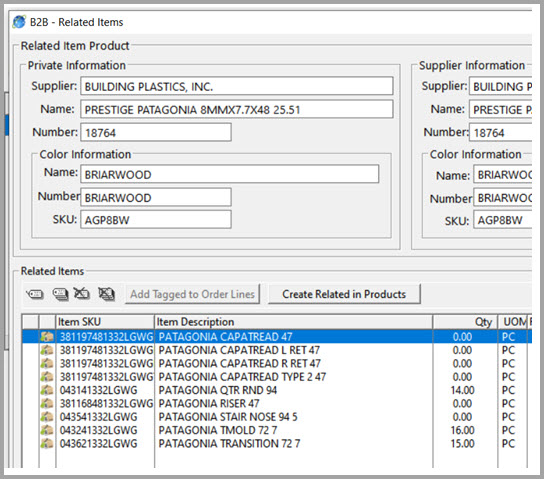Click Supplier Information Number field 18764
Viewport: 544px width, 479px height.
coord(501,132)
